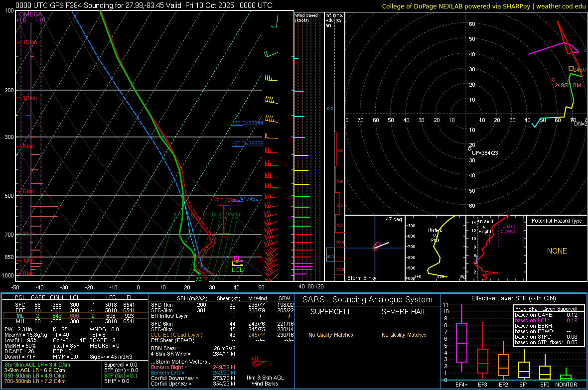Click the Bunkers Left = 242/90 kt line
The width and height of the screenshot is (588, 390).
pos(193,373)
